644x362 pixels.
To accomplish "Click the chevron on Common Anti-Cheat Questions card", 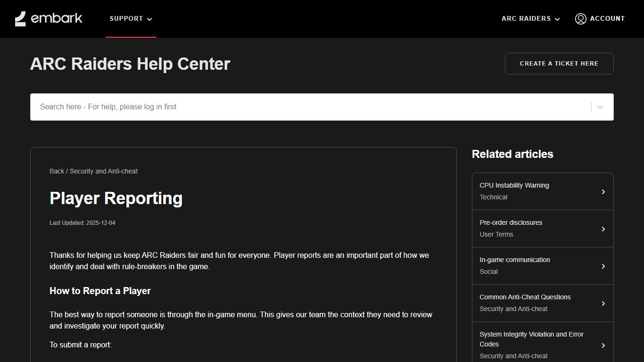I will pos(603,303).
